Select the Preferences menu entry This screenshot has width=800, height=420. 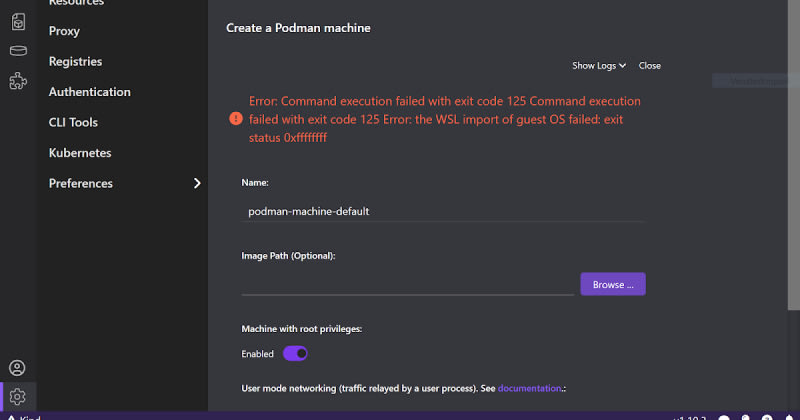pyautogui.click(x=80, y=183)
